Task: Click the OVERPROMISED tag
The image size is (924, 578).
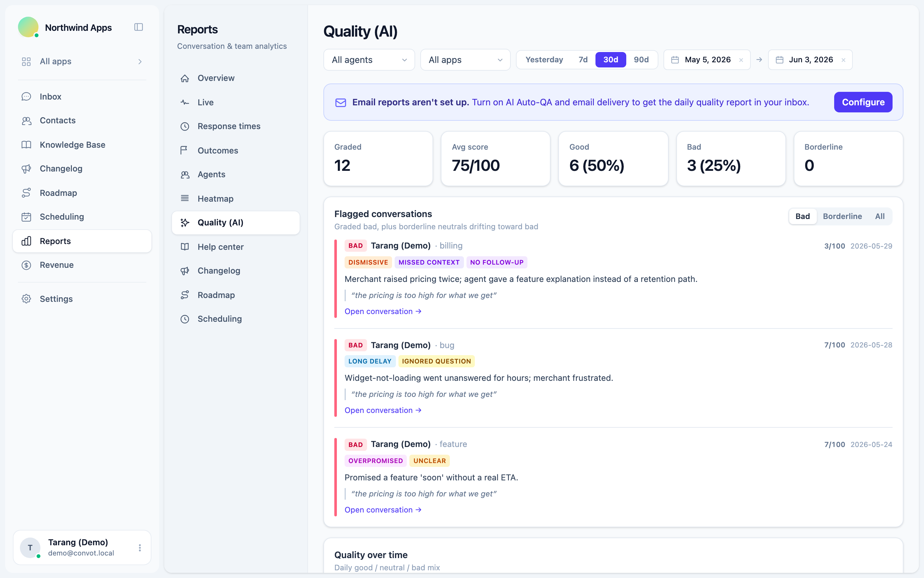Action: pyautogui.click(x=375, y=461)
